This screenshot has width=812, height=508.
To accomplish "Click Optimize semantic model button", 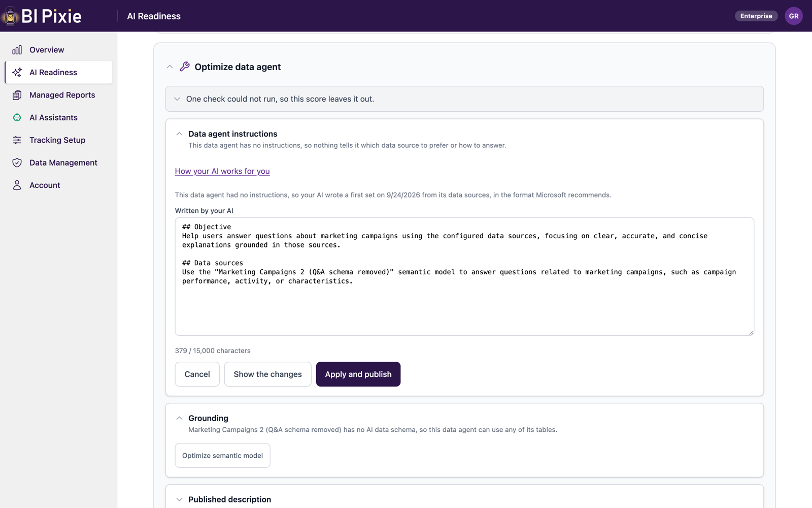I will pos(223,456).
